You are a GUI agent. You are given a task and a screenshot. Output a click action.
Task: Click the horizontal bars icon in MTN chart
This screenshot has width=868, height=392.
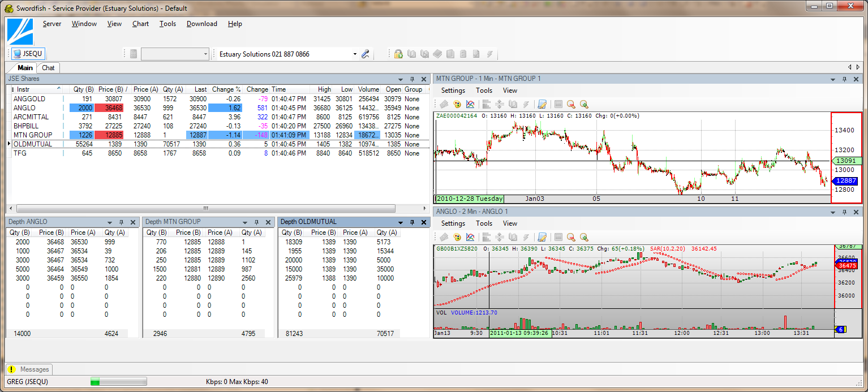click(487, 104)
